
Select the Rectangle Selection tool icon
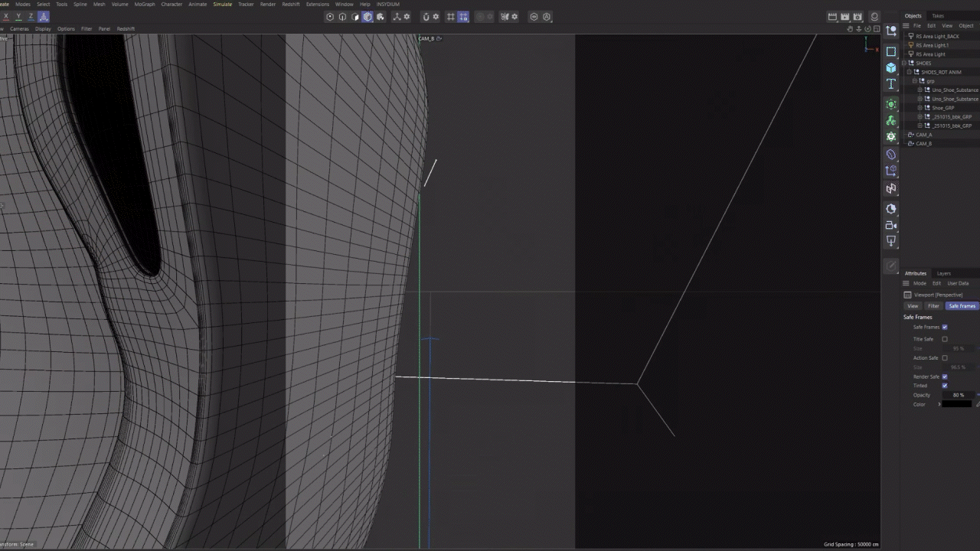point(891,51)
